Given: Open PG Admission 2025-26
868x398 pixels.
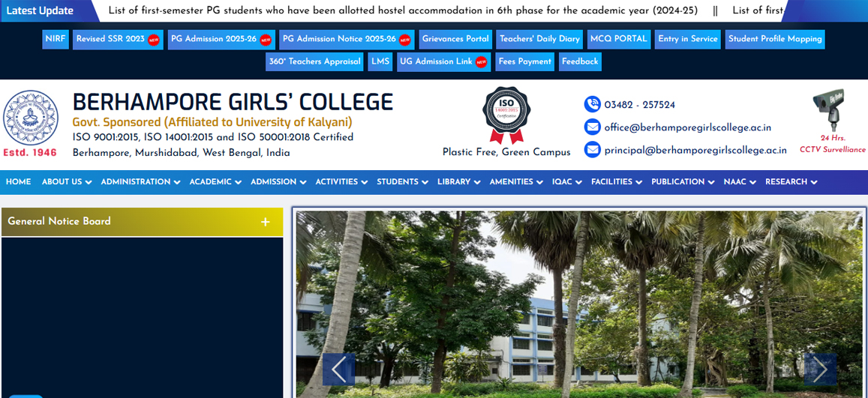Looking at the screenshot, I should [x=221, y=39].
